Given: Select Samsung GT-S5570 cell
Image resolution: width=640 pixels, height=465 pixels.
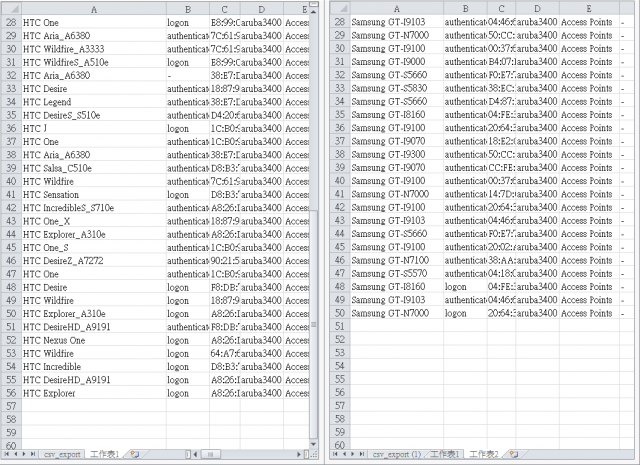Looking at the screenshot, I should click(397, 273).
